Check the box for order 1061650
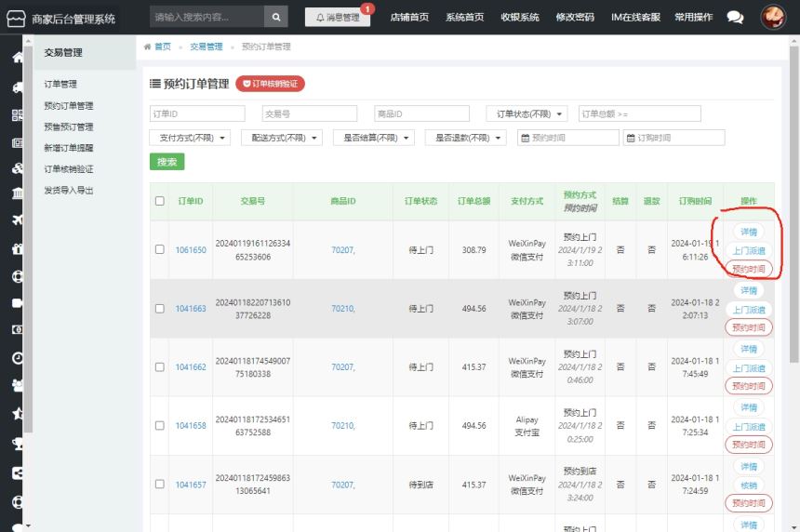 click(160, 249)
